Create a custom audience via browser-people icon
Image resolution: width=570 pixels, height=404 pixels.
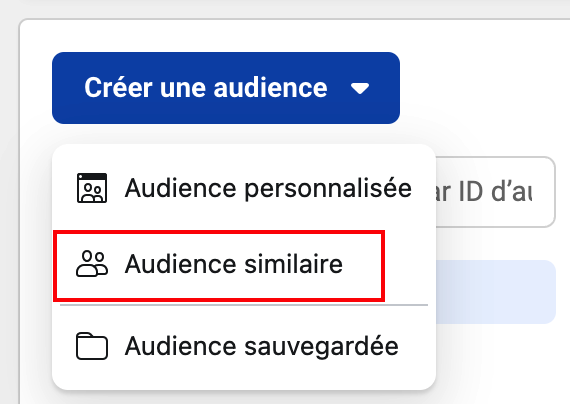pyautogui.click(x=92, y=188)
